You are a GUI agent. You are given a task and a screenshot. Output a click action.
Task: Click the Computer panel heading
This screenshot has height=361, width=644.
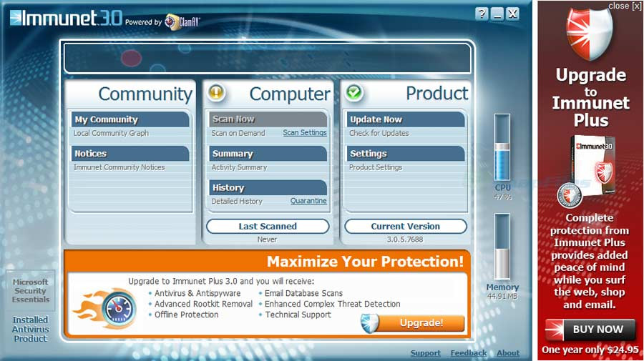pyautogui.click(x=290, y=94)
